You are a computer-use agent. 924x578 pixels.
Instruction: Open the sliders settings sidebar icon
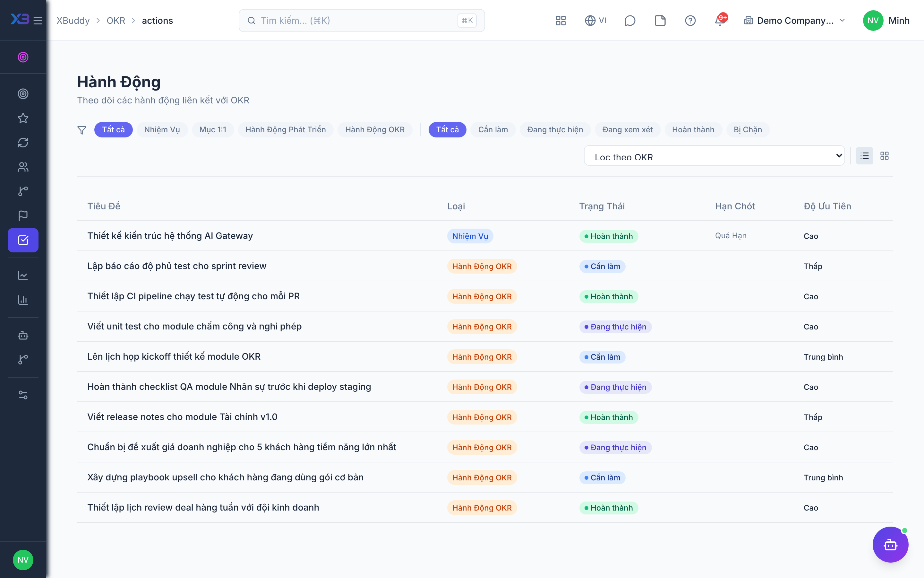tap(23, 395)
